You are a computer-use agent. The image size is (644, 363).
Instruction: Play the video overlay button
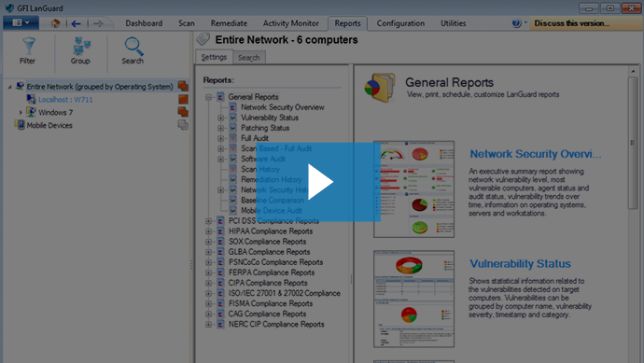tap(318, 182)
